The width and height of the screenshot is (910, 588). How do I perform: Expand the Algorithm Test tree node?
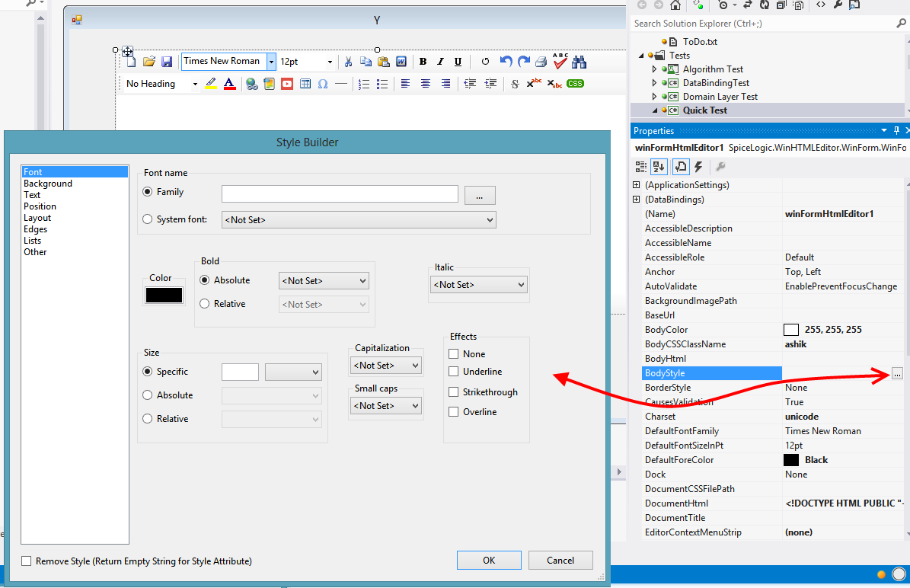point(654,69)
